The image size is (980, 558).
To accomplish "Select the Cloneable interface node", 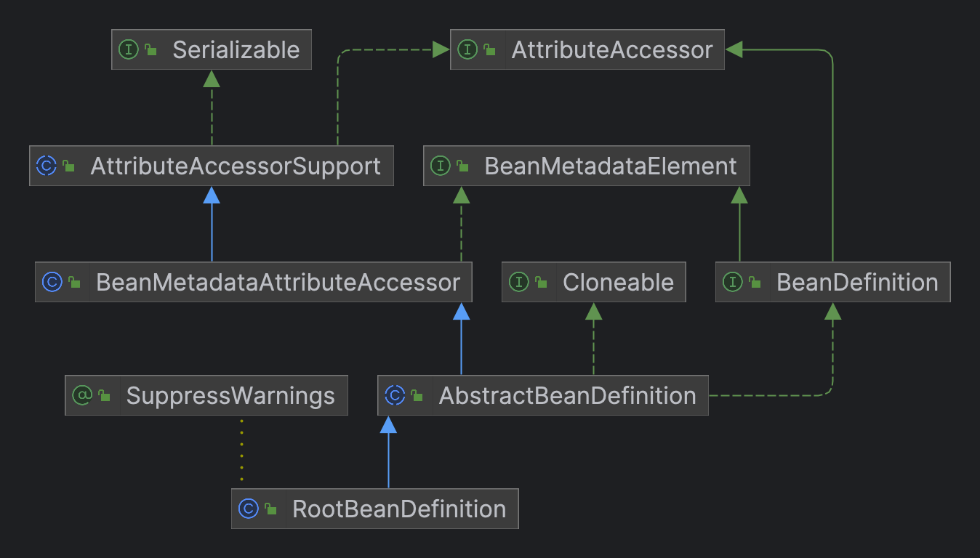I will point(594,282).
